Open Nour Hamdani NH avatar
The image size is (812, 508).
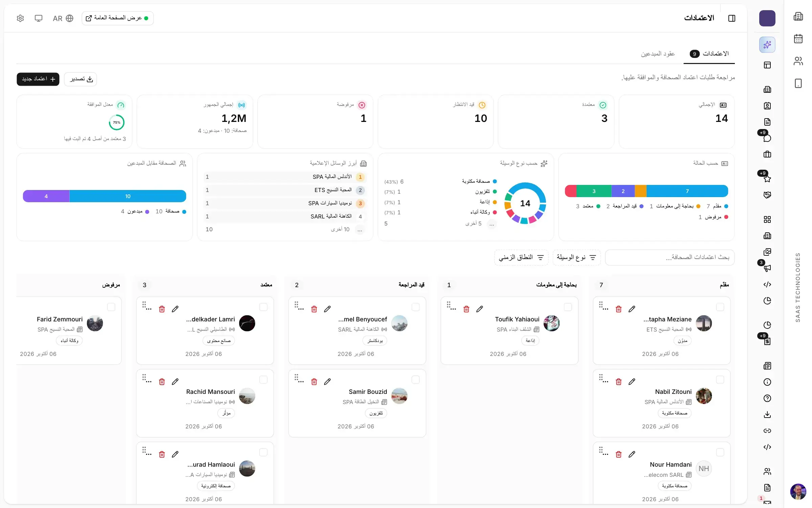coord(704,469)
